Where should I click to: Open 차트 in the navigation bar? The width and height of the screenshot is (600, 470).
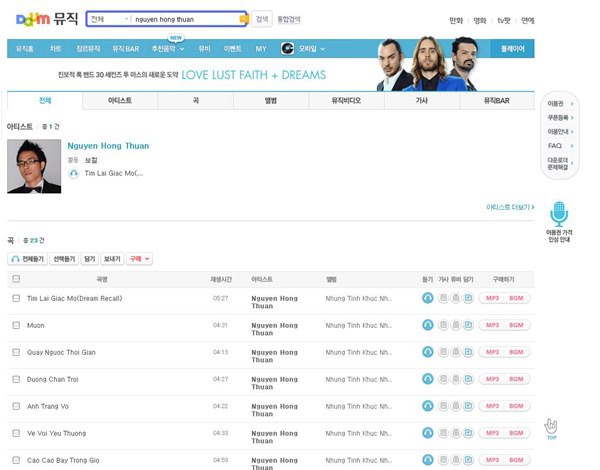coord(55,49)
